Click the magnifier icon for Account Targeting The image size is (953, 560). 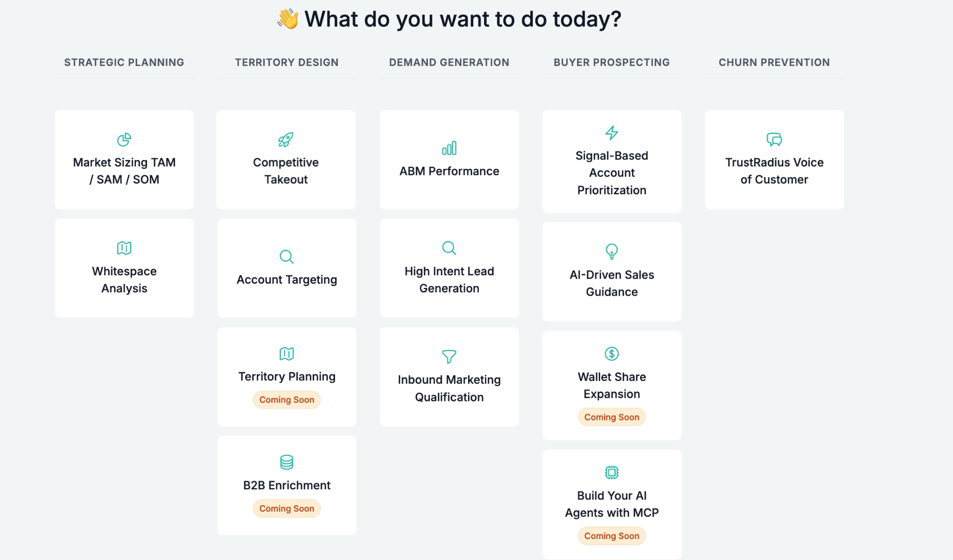287,257
